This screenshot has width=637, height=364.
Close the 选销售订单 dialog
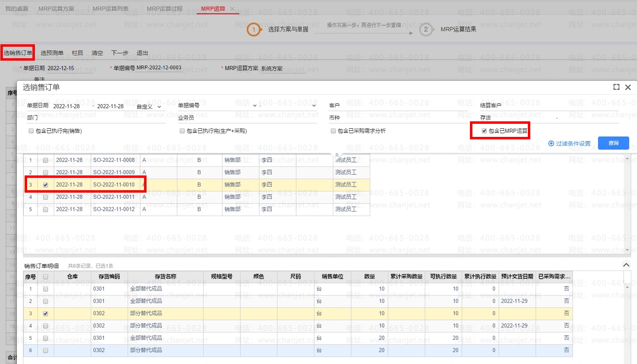(x=628, y=87)
